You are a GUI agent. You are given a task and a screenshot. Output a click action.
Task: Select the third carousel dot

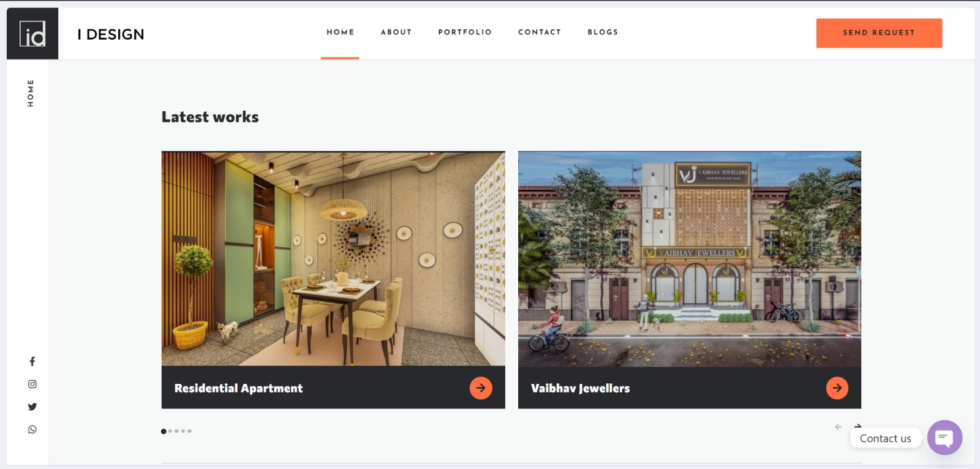(x=176, y=431)
